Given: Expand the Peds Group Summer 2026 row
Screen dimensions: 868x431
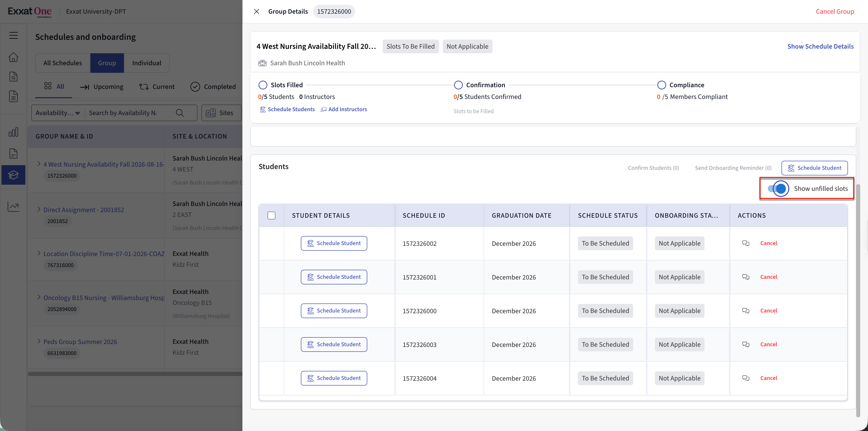Looking at the screenshot, I should click(x=39, y=341).
